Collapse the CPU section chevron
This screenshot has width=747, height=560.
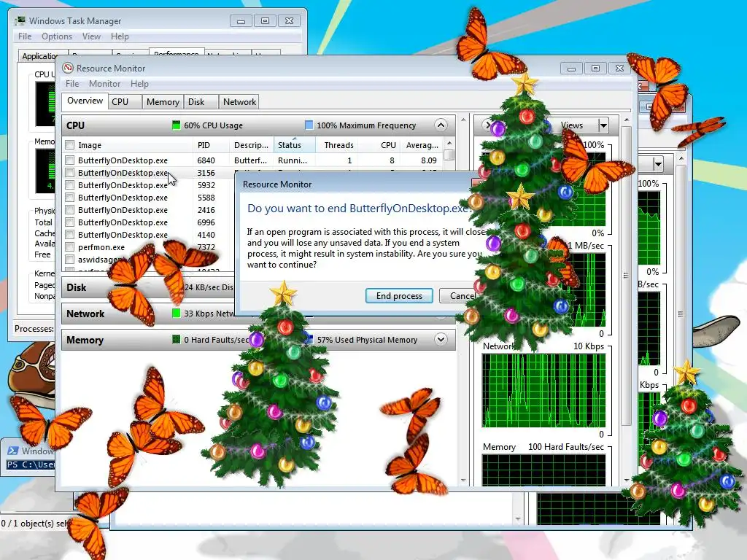point(441,125)
